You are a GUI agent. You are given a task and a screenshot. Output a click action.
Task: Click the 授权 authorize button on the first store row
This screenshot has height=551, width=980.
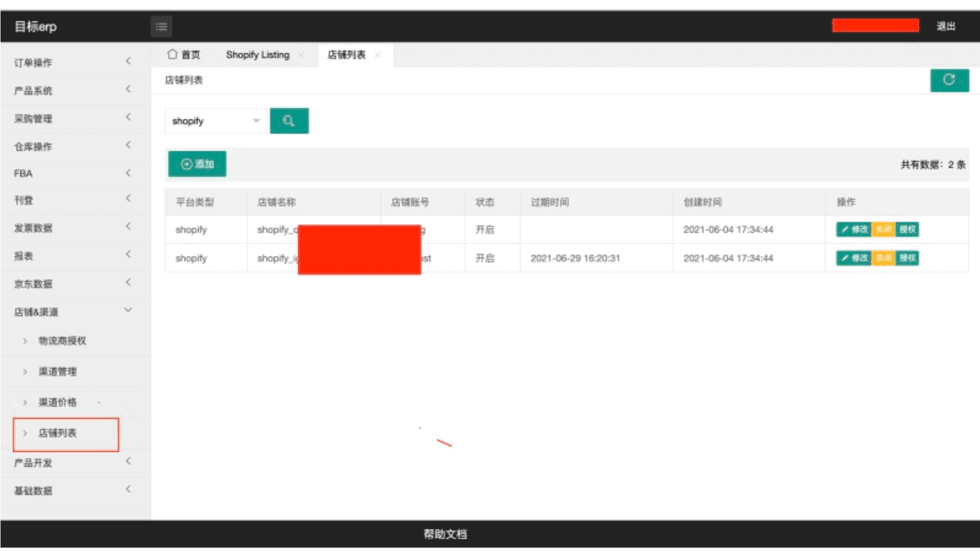pos(907,230)
